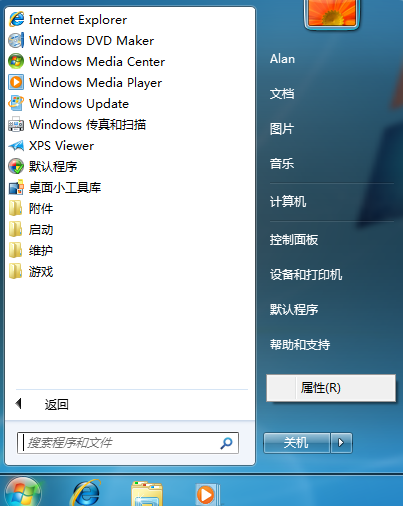Open Windows 传真和扫描 icon

click(x=16, y=124)
